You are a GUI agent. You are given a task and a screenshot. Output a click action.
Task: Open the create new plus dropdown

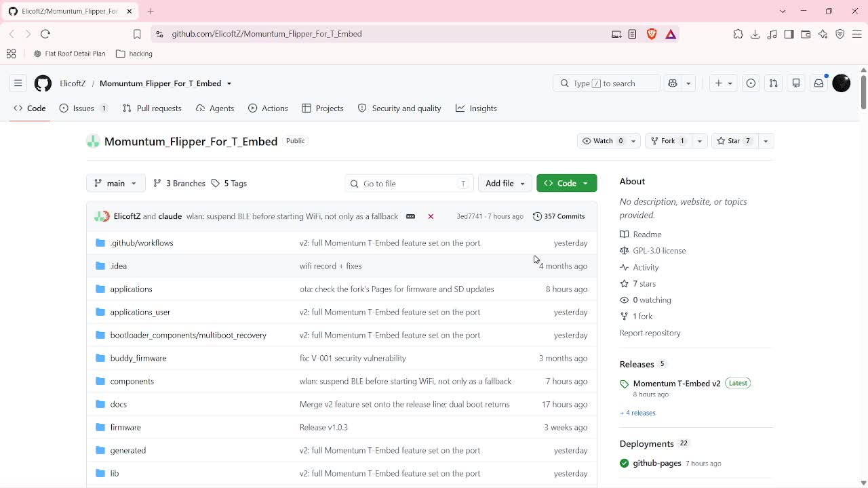click(x=724, y=83)
